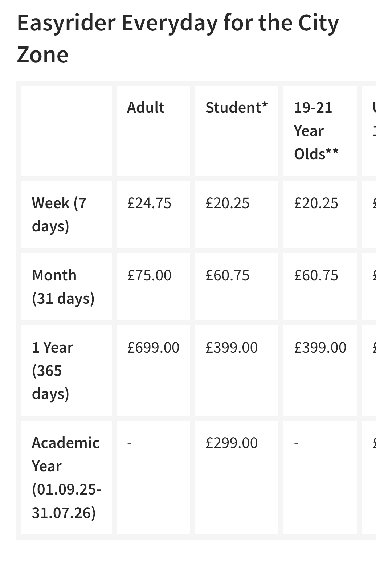Click the Academic Year (01.09.25-31.07.26) row label
This screenshot has width=392, height=566.
click(x=66, y=477)
